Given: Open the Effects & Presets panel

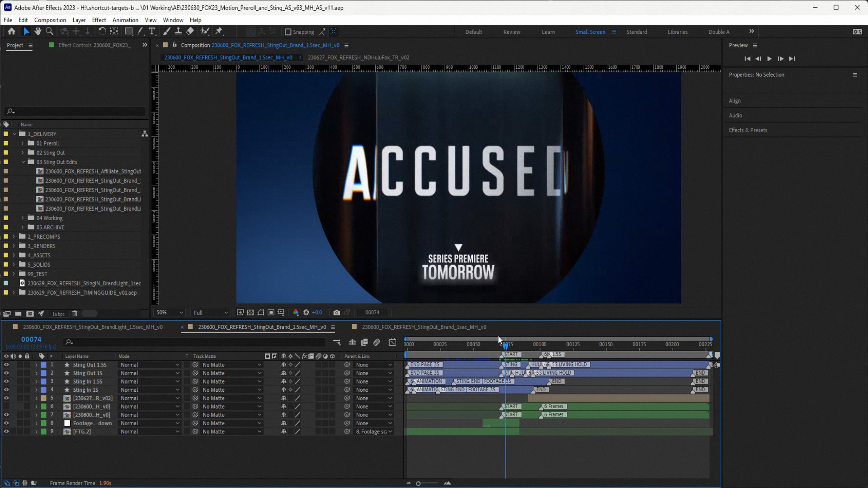Looking at the screenshot, I should tap(748, 130).
